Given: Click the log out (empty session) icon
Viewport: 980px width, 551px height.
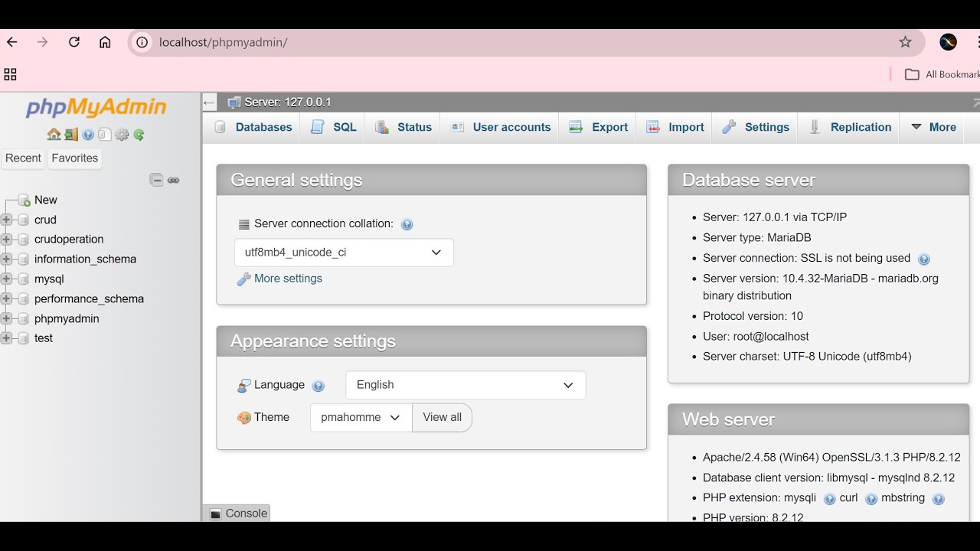Looking at the screenshot, I should (71, 135).
